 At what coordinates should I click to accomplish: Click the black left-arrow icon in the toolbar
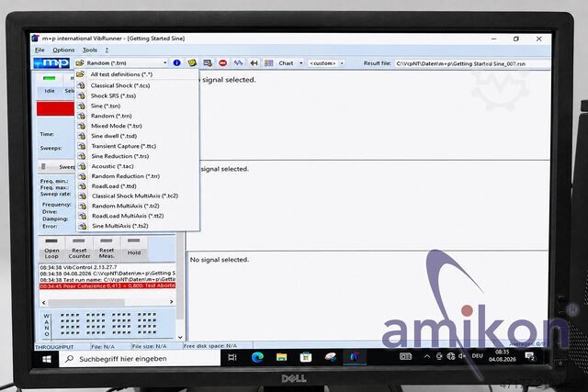pos(254,63)
